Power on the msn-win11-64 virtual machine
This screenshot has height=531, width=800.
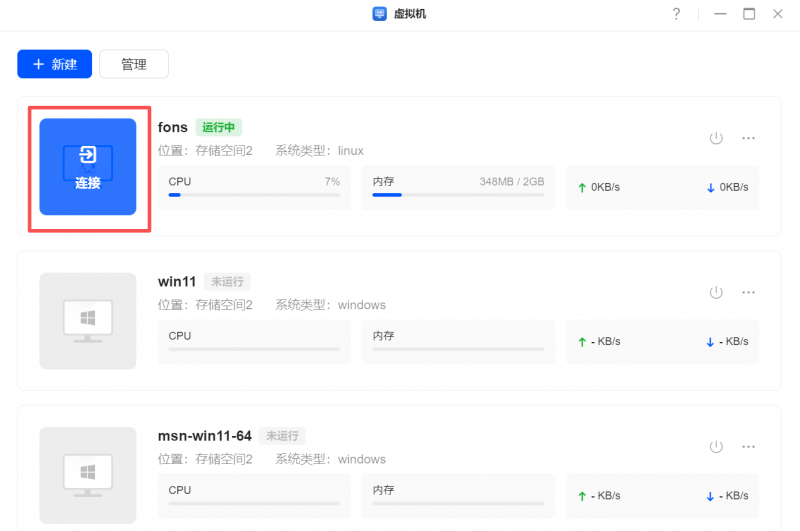(x=715, y=446)
